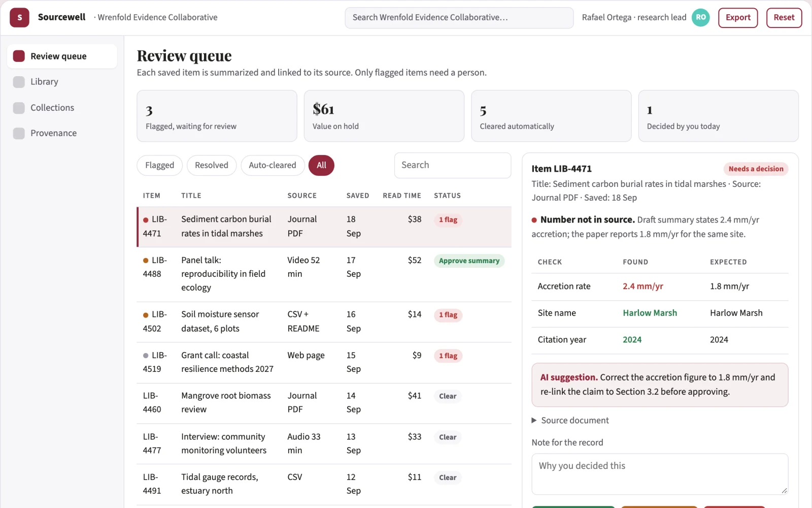Switch to the Resolved filter

(212, 165)
